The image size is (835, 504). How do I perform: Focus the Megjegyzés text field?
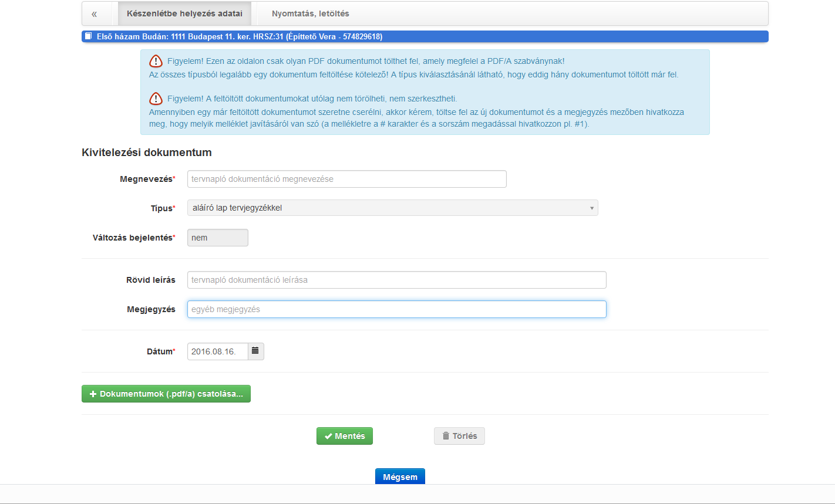click(x=396, y=309)
